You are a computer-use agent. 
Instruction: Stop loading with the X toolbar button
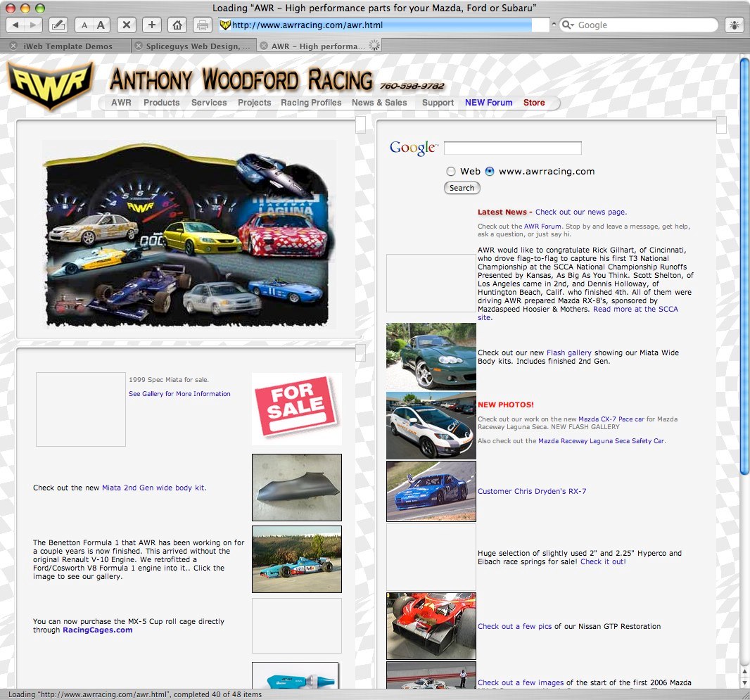[x=126, y=25]
